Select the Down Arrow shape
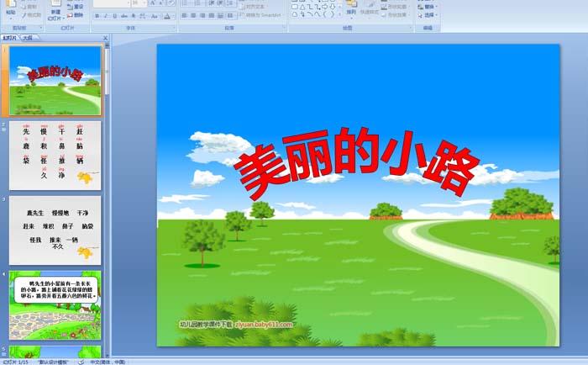Image resolution: width=588 pixels, height=365 pixels. (x=333, y=7)
